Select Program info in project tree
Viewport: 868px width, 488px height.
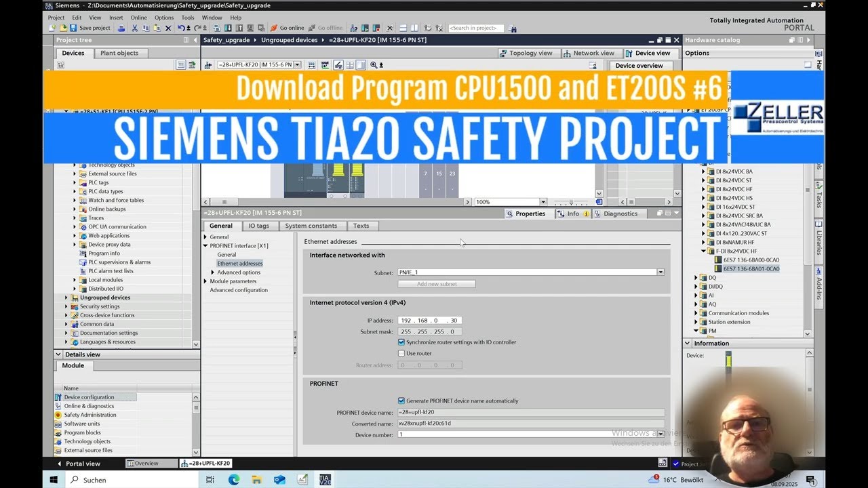click(x=104, y=253)
